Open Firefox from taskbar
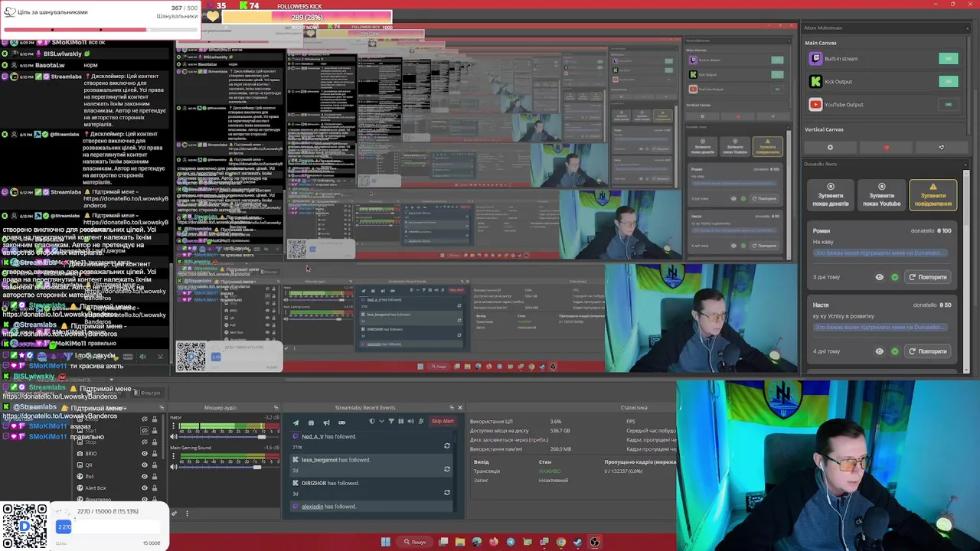 point(494,542)
